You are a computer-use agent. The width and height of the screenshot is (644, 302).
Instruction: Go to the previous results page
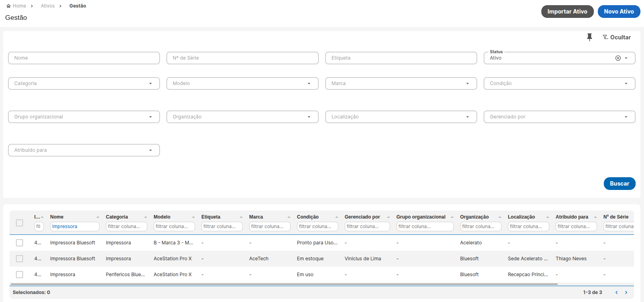pos(617,292)
